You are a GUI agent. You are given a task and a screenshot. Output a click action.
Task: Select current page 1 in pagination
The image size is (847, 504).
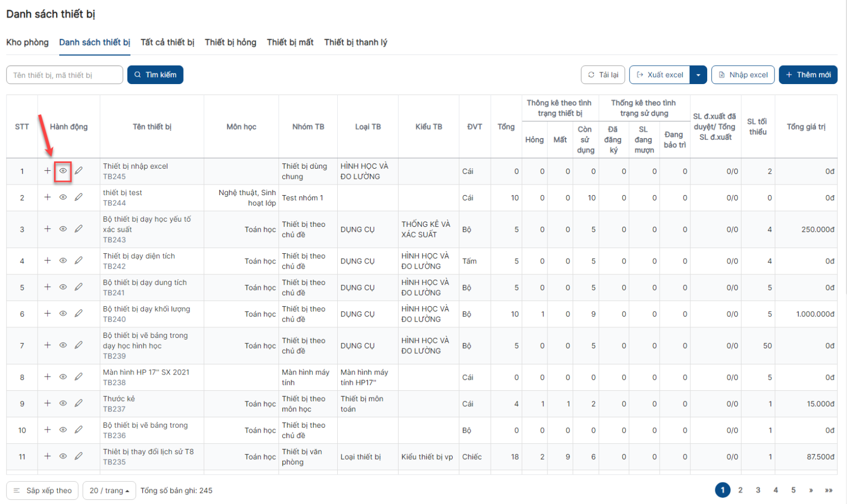pos(723,490)
